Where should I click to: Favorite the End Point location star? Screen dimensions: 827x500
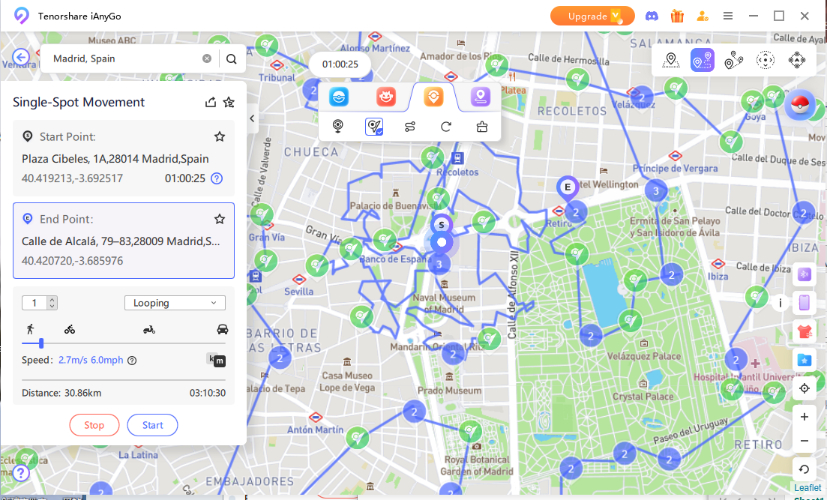pos(219,219)
